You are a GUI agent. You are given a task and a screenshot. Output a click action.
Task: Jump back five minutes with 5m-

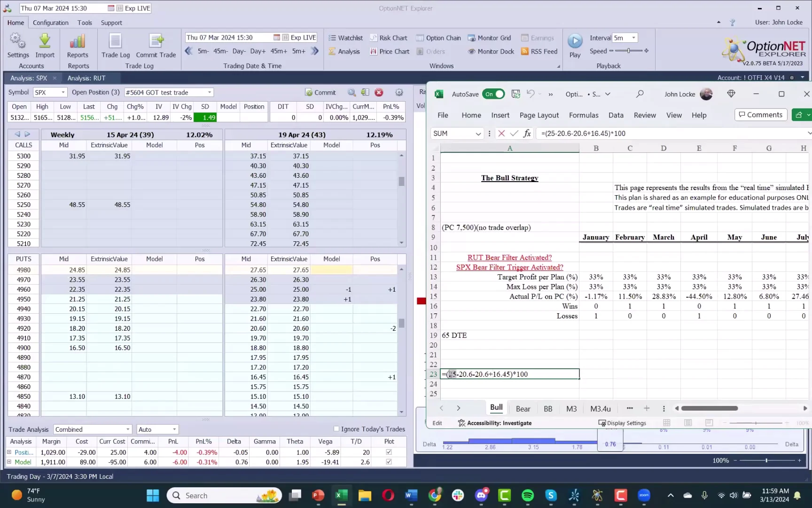[x=203, y=51]
